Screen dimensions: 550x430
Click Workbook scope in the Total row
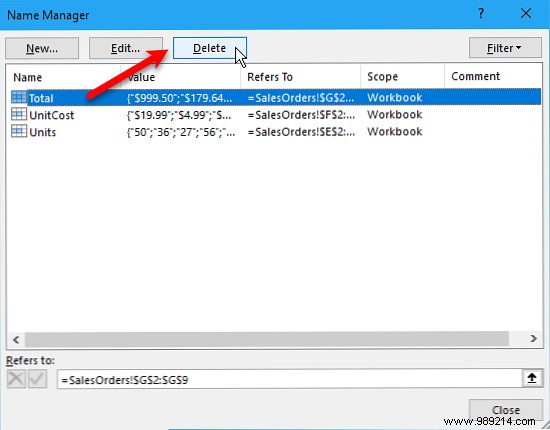(395, 98)
